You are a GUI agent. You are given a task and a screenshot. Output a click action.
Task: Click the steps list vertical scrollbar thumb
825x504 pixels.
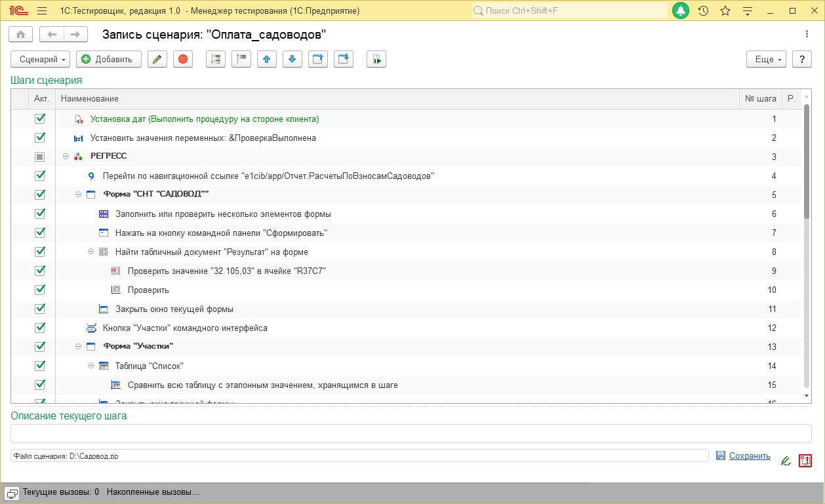coord(807,161)
